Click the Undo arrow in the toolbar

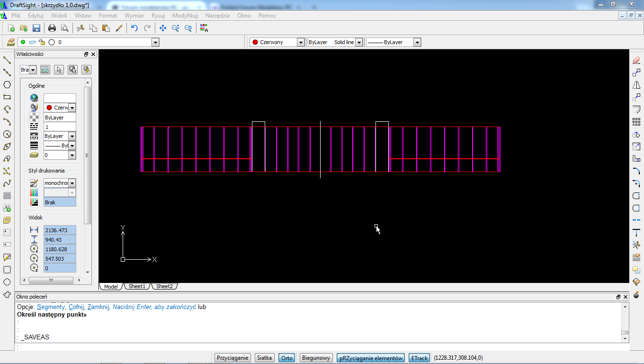(134, 28)
